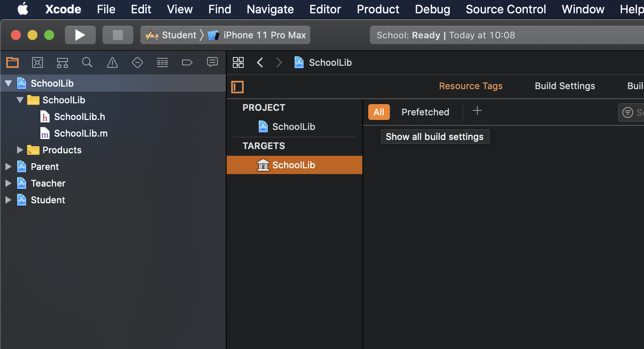Toggle the project and targets list sidebar icon
The width and height of the screenshot is (644, 349).
point(237,87)
